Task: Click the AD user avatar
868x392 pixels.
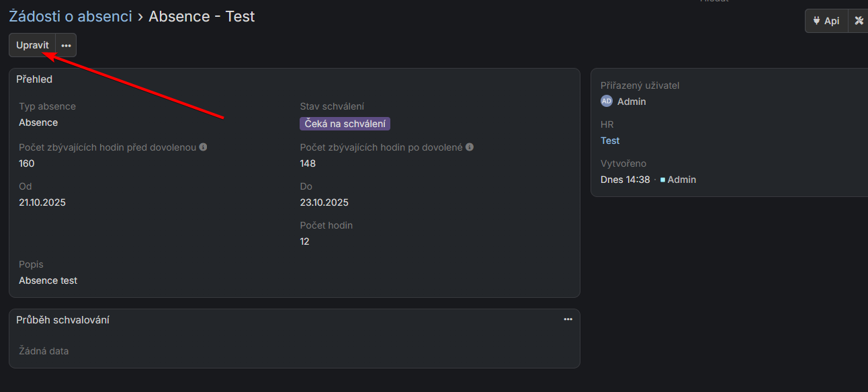Action: (x=607, y=102)
